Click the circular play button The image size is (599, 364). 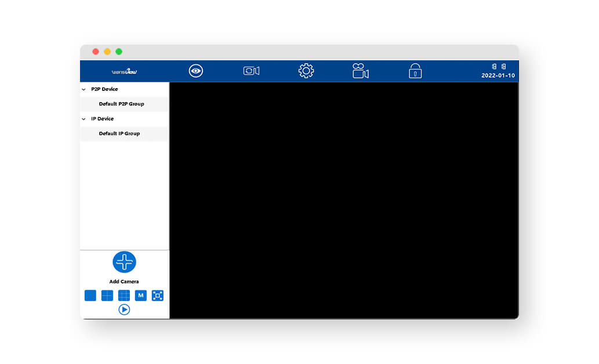(x=124, y=310)
